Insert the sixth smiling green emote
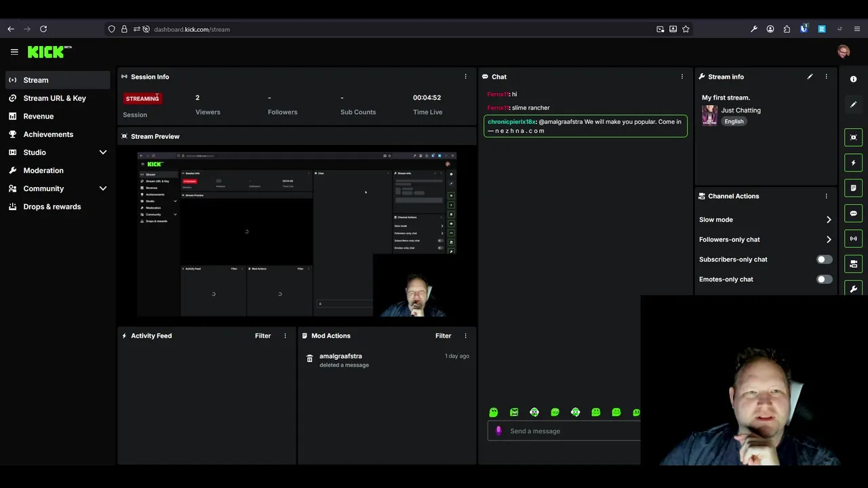Screen dimensions: 868x488 coord(595,412)
